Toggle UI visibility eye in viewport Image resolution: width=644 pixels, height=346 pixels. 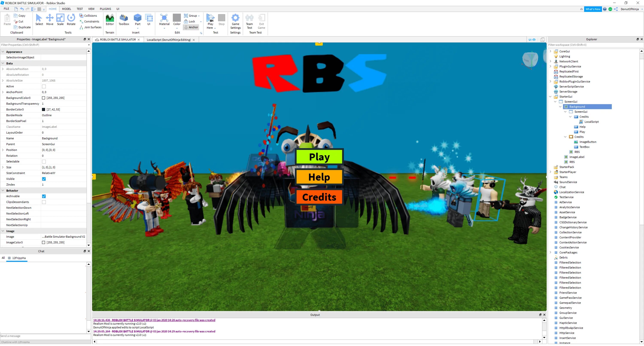532,40
